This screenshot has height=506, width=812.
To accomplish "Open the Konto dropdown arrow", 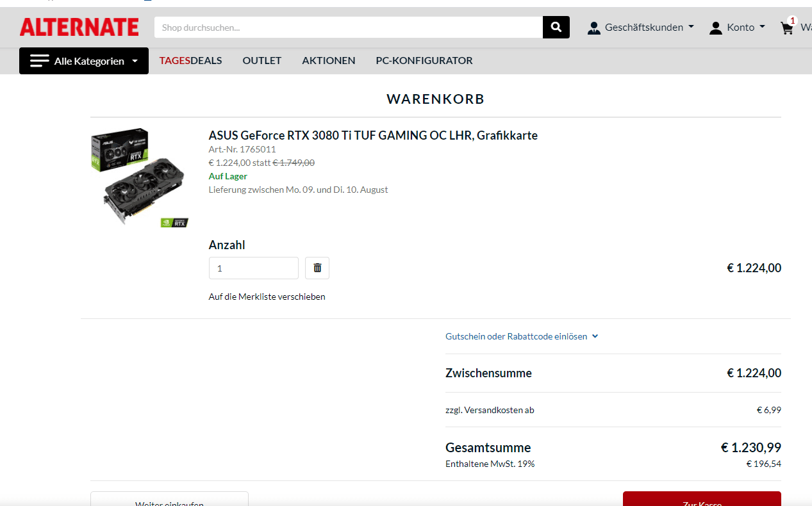I will pyautogui.click(x=762, y=27).
